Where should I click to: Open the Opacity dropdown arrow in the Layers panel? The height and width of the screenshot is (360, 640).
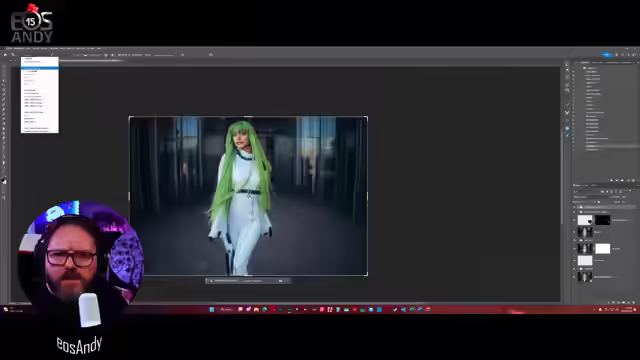tap(626, 196)
